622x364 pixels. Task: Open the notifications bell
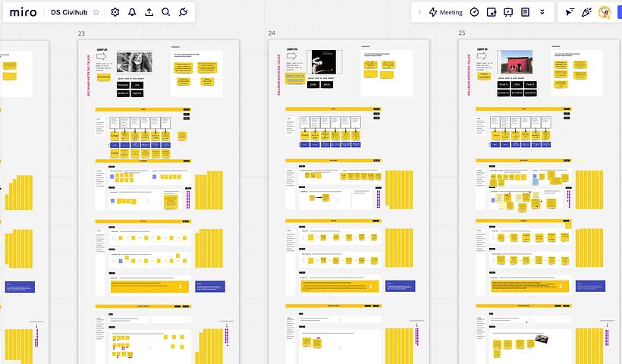point(132,12)
